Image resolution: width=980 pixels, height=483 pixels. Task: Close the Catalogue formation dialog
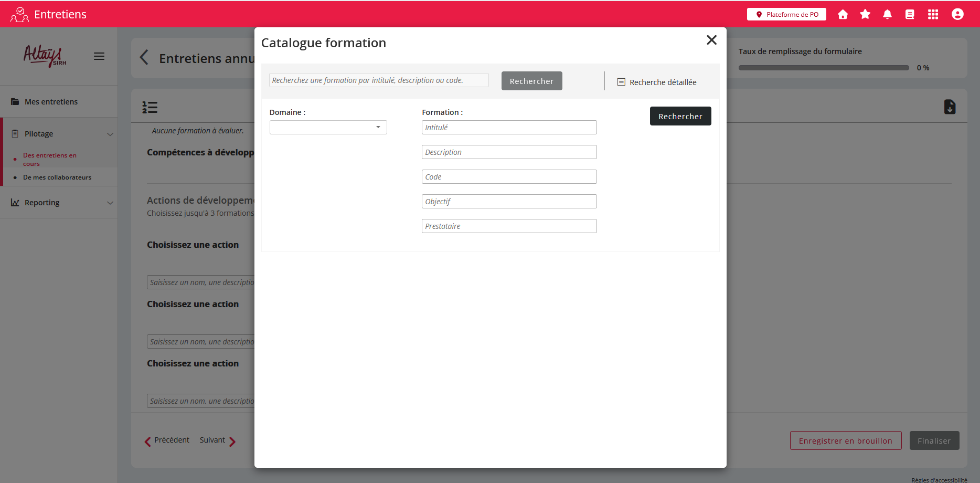(x=711, y=40)
